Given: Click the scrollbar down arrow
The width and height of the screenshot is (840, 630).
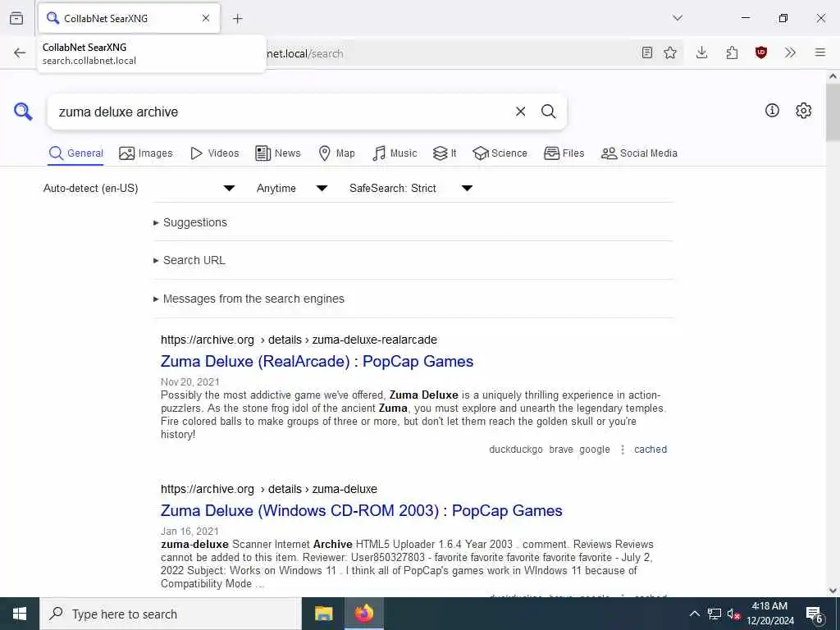Looking at the screenshot, I should [x=833, y=591].
